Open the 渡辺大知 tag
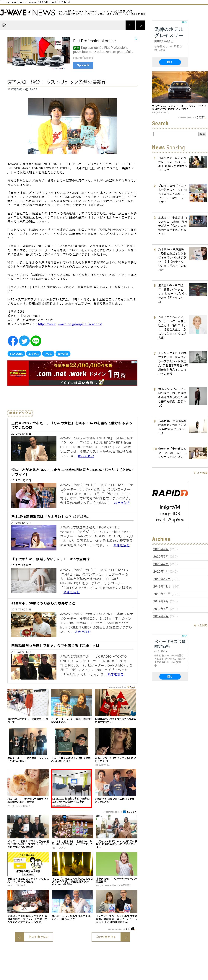 tap(63, 354)
